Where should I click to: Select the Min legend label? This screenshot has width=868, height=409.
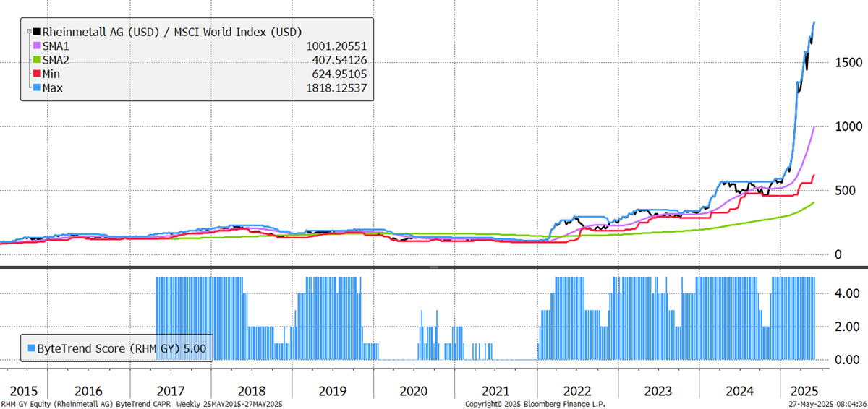(53, 74)
